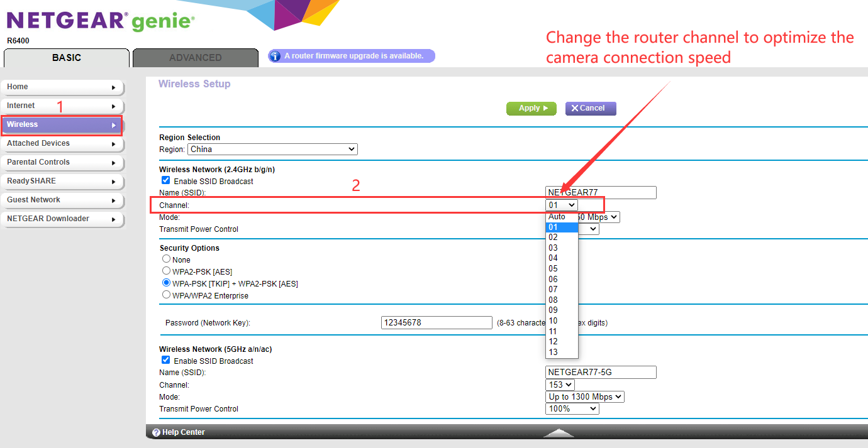Toggle Enable SSID Broadcast for 5GHz network
The height and width of the screenshot is (448, 868).
point(166,360)
